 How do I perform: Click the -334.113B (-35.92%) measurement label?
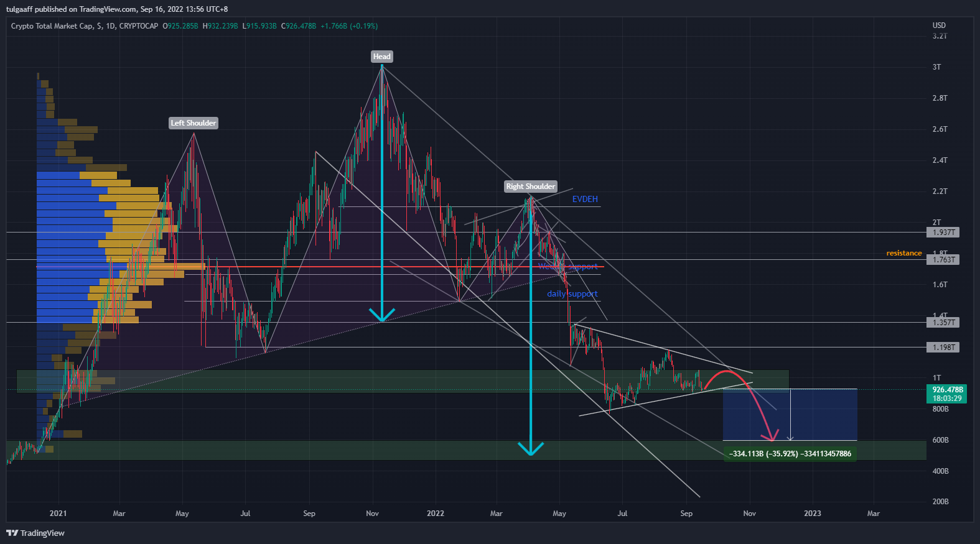tap(790, 454)
